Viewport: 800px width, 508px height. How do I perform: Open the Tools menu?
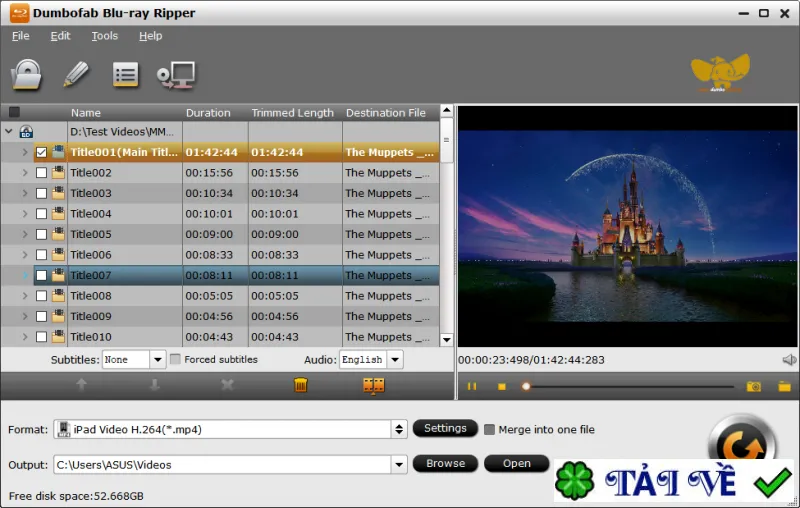pyautogui.click(x=105, y=36)
